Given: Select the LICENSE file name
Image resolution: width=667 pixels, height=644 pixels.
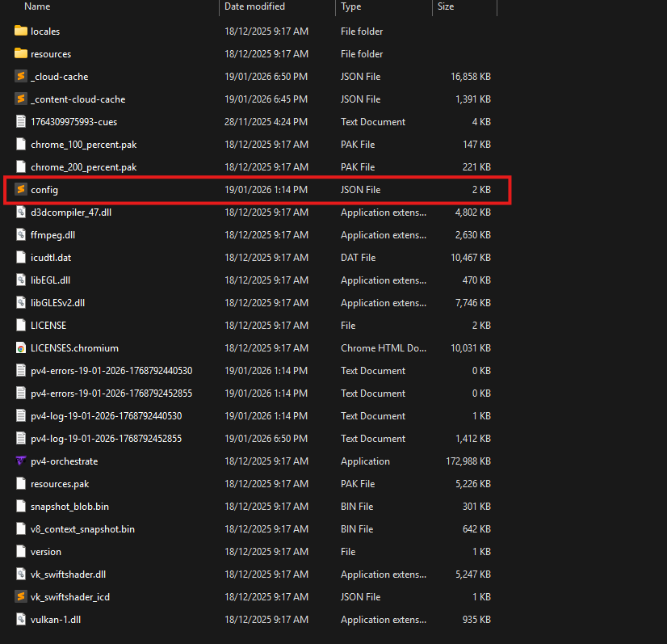Looking at the screenshot, I should [x=48, y=325].
